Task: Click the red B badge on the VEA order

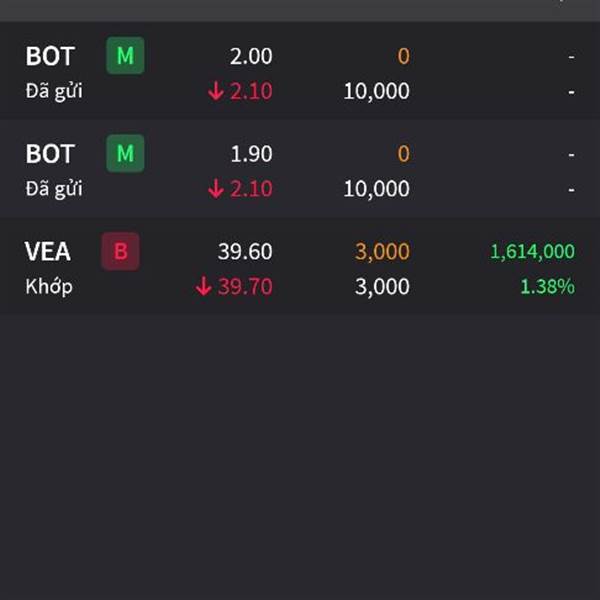Action: [x=120, y=252]
